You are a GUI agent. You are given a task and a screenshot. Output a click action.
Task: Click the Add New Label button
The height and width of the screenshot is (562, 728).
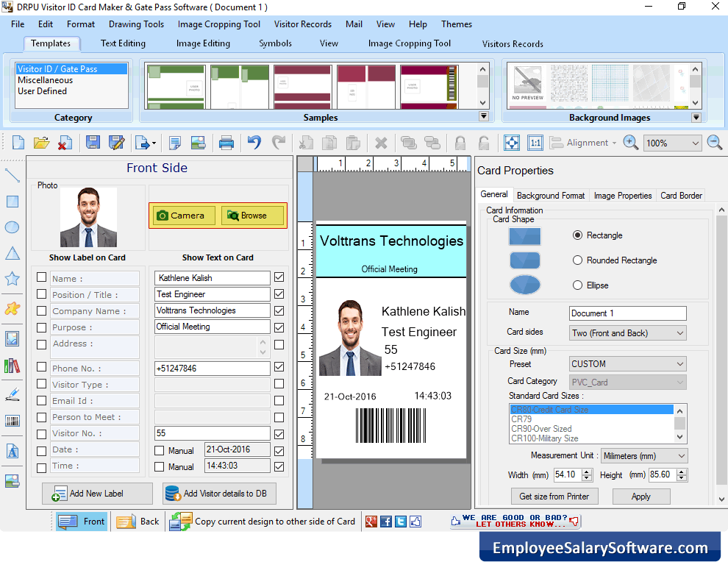click(x=97, y=493)
